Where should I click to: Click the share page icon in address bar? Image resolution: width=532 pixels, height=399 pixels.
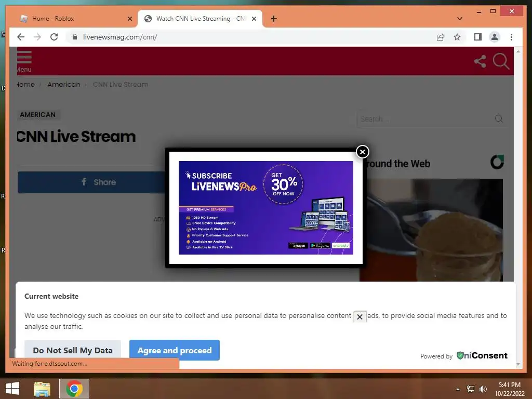(441, 37)
